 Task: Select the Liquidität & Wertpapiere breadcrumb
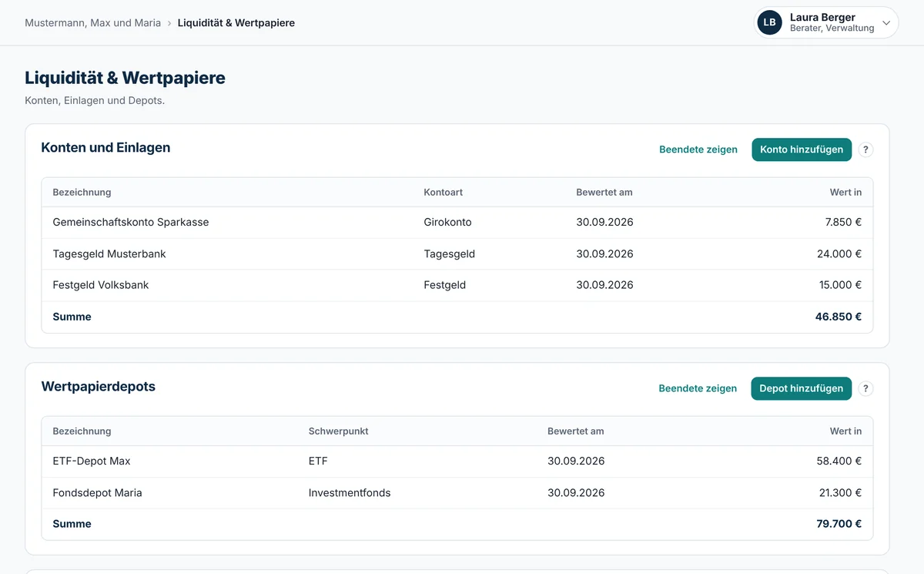click(236, 23)
